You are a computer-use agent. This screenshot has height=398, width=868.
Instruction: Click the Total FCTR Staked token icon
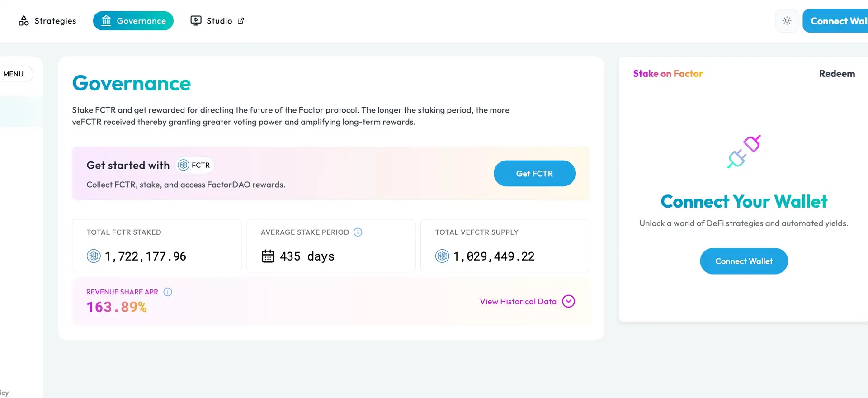click(94, 256)
